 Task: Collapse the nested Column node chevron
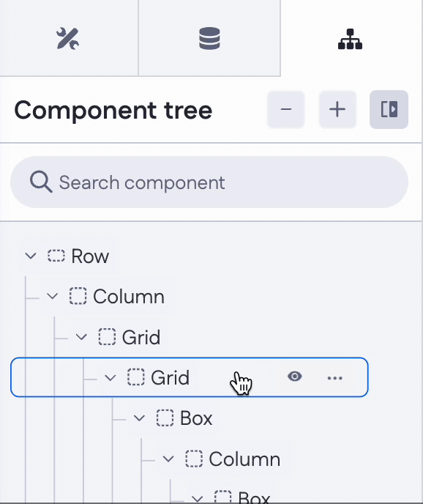click(x=168, y=459)
